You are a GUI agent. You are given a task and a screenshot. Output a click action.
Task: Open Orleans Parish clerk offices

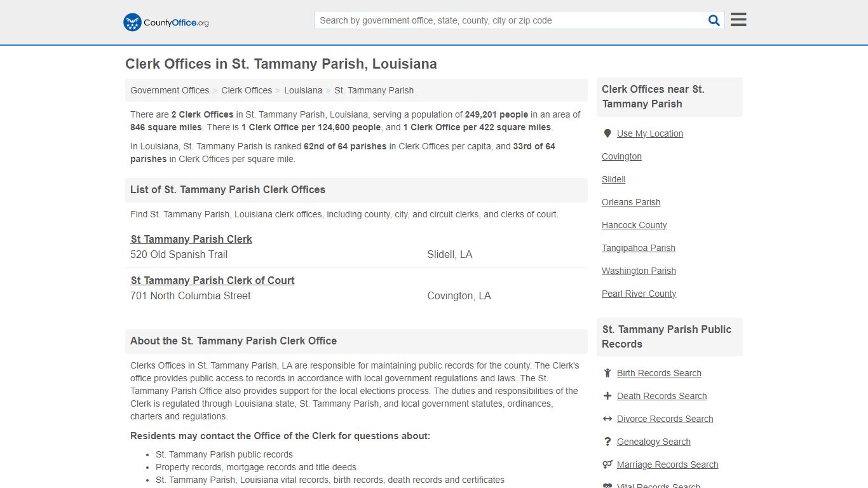[x=631, y=202]
